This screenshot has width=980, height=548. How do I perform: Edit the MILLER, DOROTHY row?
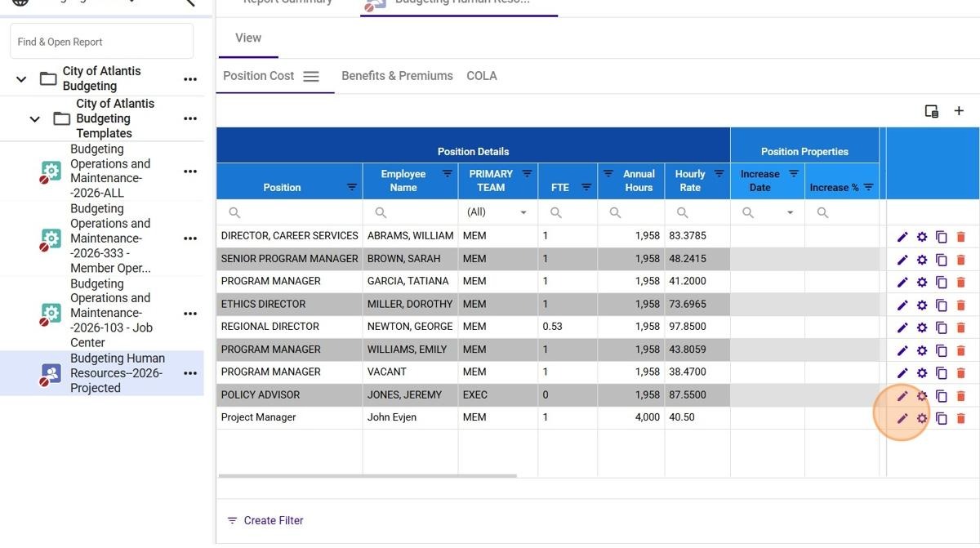902,305
